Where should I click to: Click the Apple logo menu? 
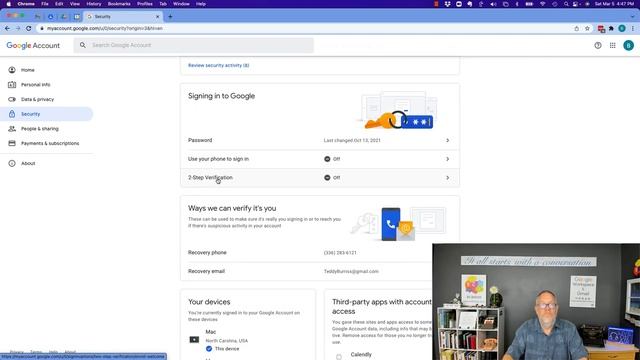[x=9, y=4]
